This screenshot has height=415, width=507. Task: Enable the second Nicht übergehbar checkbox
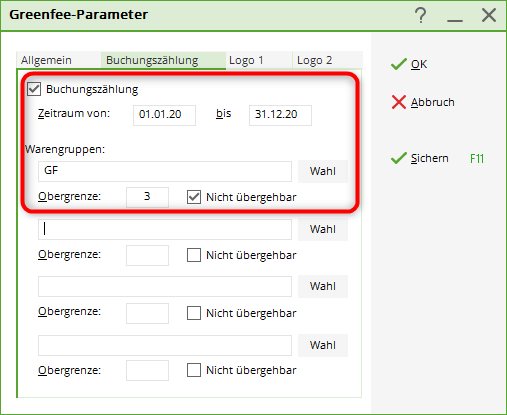coord(194,255)
